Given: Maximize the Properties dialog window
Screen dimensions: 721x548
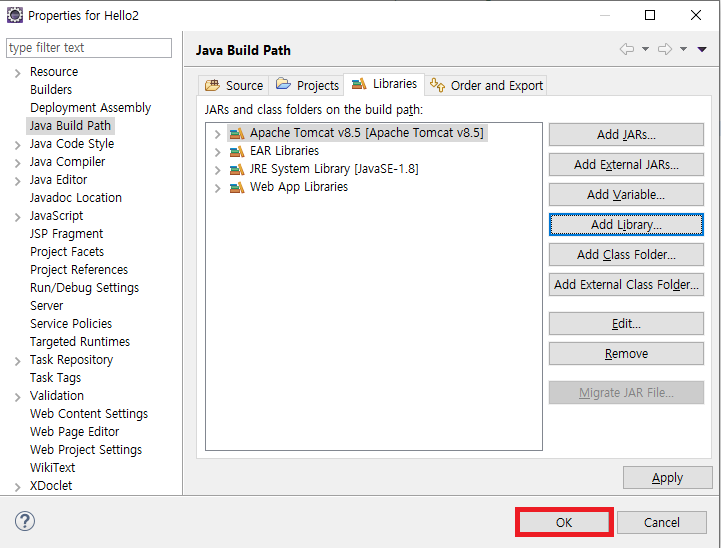Looking at the screenshot, I should [x=650, y=15].
